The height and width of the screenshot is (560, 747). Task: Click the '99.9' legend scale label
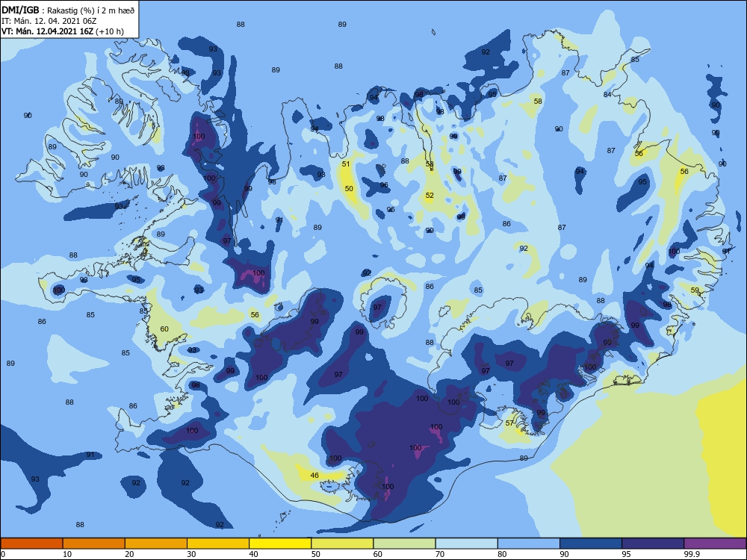(x=691, y=554)
